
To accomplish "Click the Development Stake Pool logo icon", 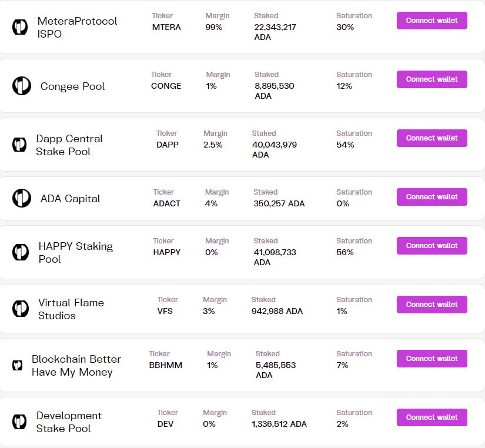I will (x=20, y=422).
